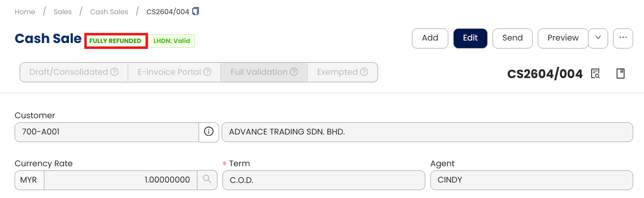This screenshot has width=644, height=198.
Task: Expand the dropdown arrow next to Preview
Action: pyautogui.click(x=598, y=38)
